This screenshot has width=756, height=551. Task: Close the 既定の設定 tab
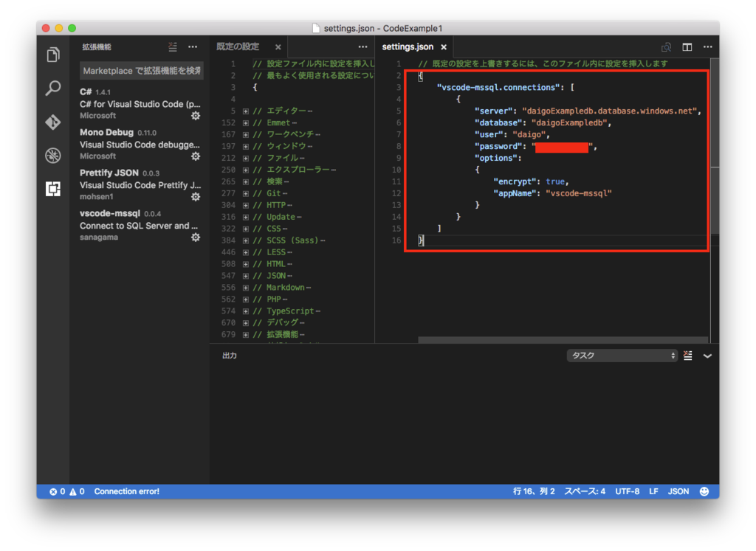[278, 47]
